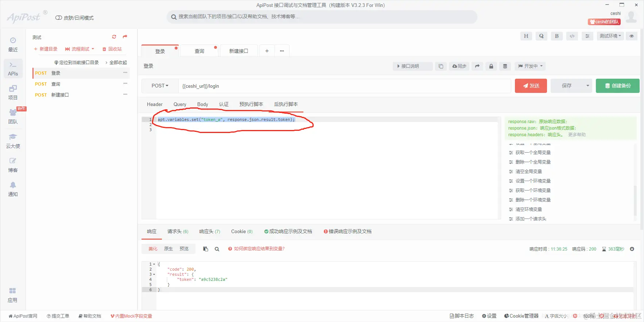Select 预览 response view
The width and height of the screenshot is (644, 322).
pyautogui.click(x=184, y=249)
